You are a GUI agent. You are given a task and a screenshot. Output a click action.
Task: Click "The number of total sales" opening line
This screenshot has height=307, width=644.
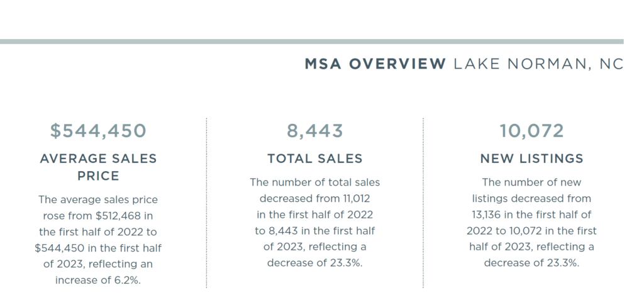point(314,182)
